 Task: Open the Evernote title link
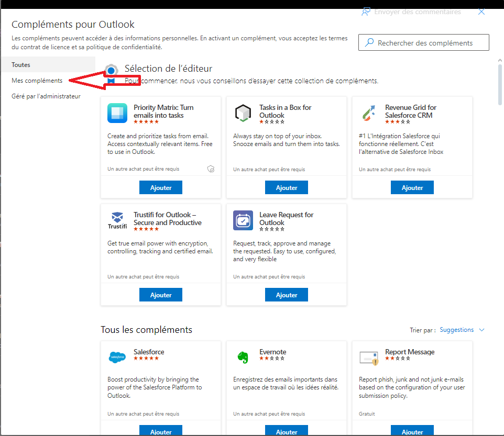pos(272,352)
